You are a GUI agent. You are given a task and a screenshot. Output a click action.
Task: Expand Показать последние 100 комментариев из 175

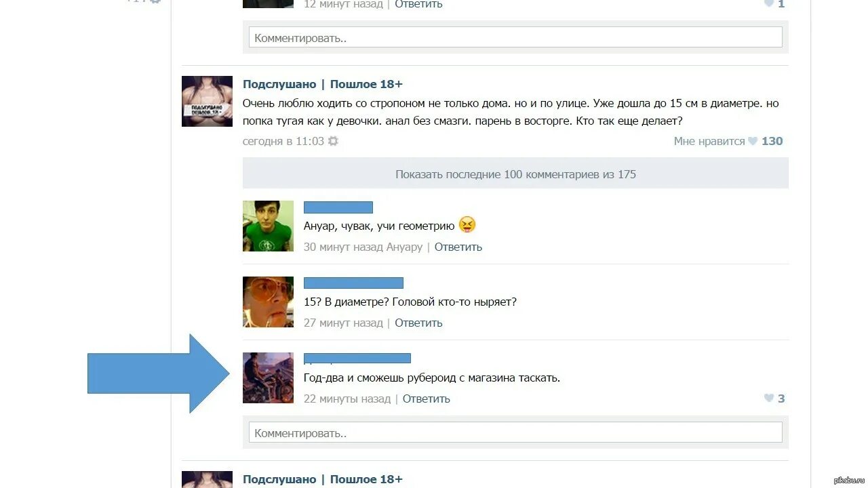515,174
